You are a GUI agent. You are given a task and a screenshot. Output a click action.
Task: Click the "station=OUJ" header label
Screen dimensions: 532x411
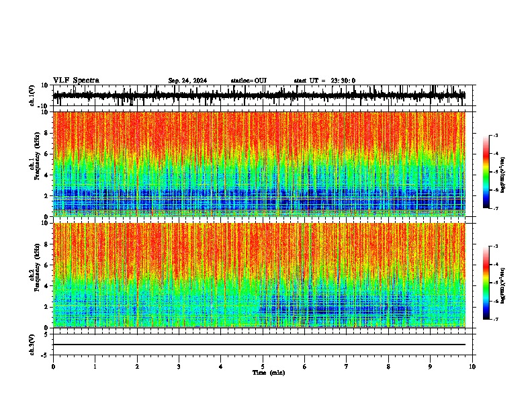249,81
